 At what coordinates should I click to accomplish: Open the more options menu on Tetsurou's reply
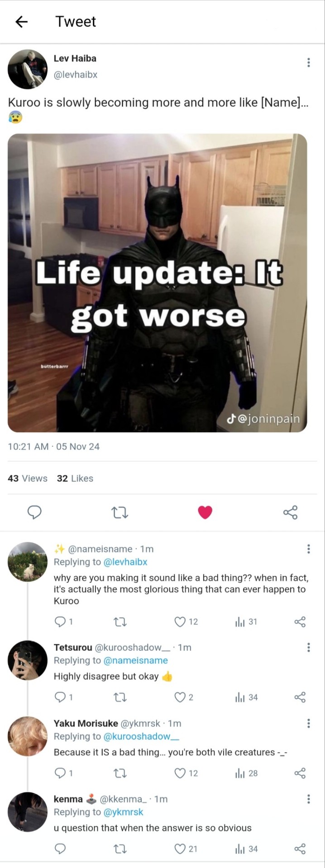(x=308, y=647)
